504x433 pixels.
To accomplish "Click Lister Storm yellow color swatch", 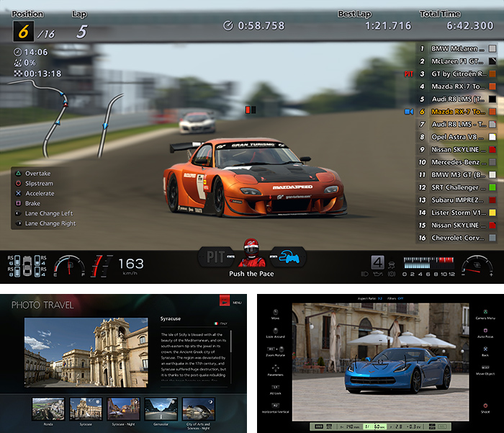I will click(x=492, y=213).
